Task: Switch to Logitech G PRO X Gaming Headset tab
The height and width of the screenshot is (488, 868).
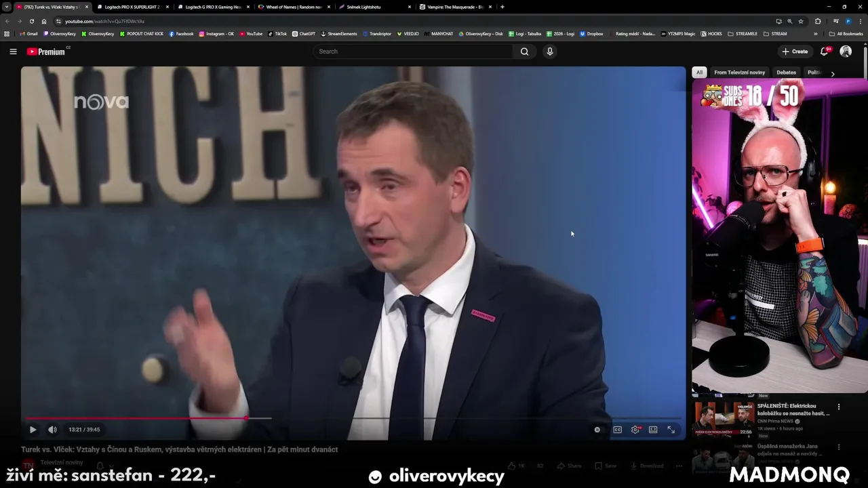Action: click(214, 7)
